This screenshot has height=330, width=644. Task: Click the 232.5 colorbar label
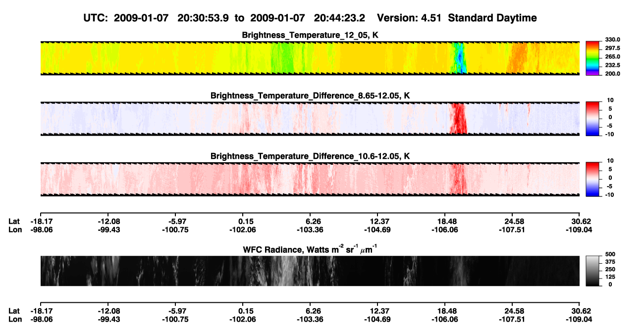pos(612,65)
